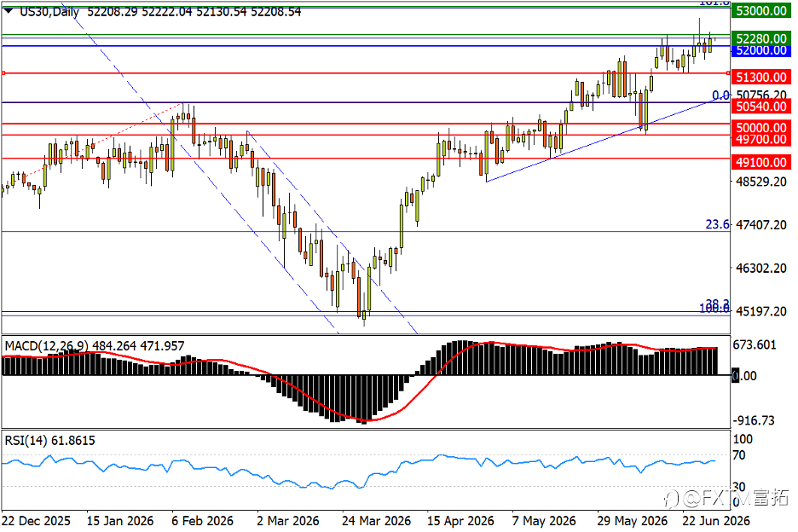The height and width of the screenshot is (532, 798).
Task: Click the chart title dropdown triangle beside US30,Daily
Action: [9, 10]
